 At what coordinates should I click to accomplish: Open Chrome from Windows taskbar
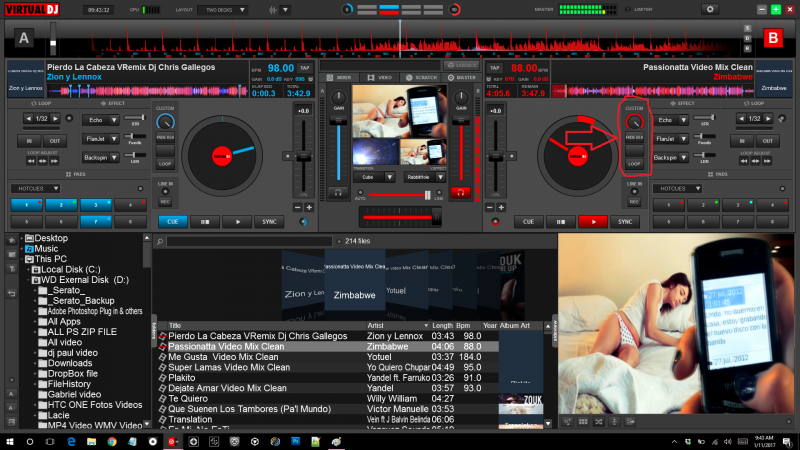click(x=112, y=441)
